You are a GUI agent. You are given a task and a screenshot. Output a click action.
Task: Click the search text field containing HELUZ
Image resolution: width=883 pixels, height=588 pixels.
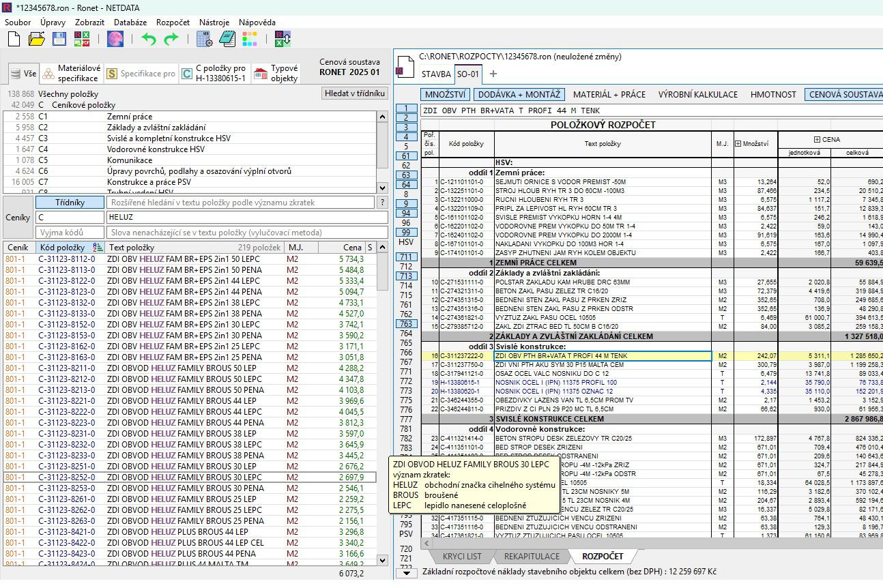point(246,218)
